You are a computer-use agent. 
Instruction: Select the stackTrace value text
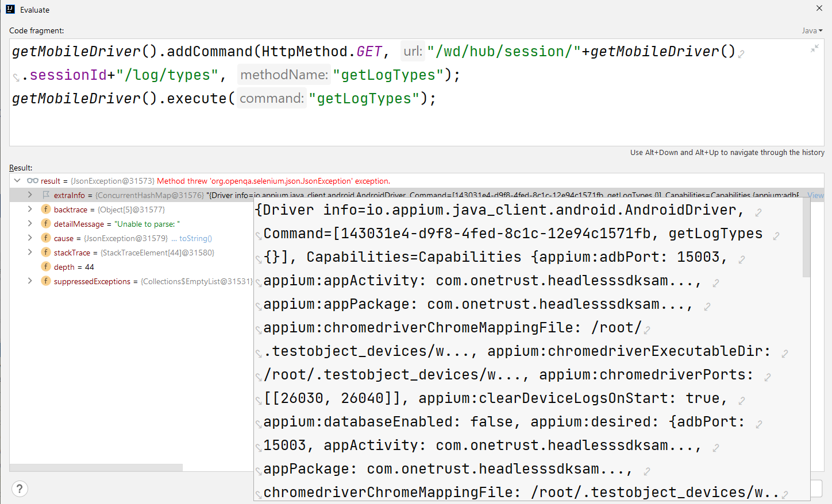click(157, 253)
